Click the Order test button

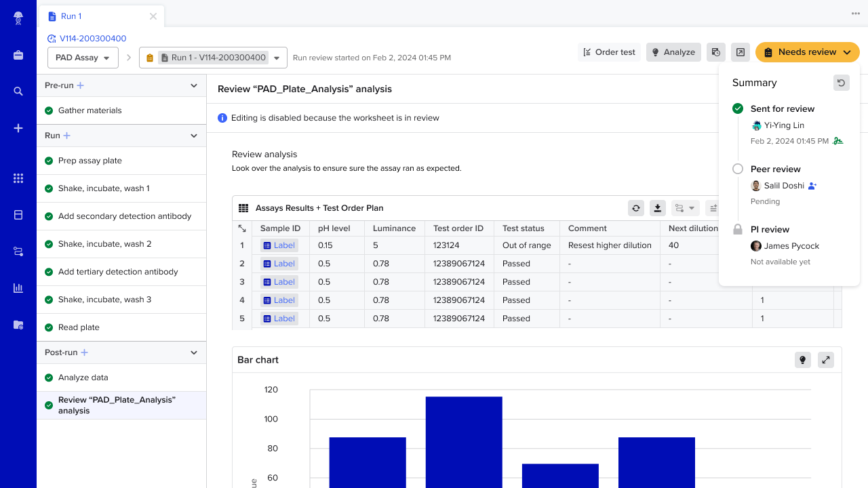[610, 52]
